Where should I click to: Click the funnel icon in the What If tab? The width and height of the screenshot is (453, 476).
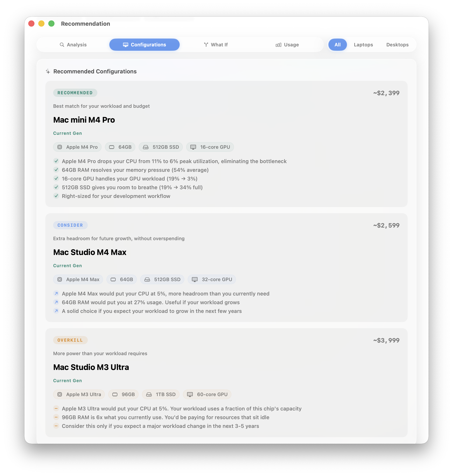(x=206, y=45)
